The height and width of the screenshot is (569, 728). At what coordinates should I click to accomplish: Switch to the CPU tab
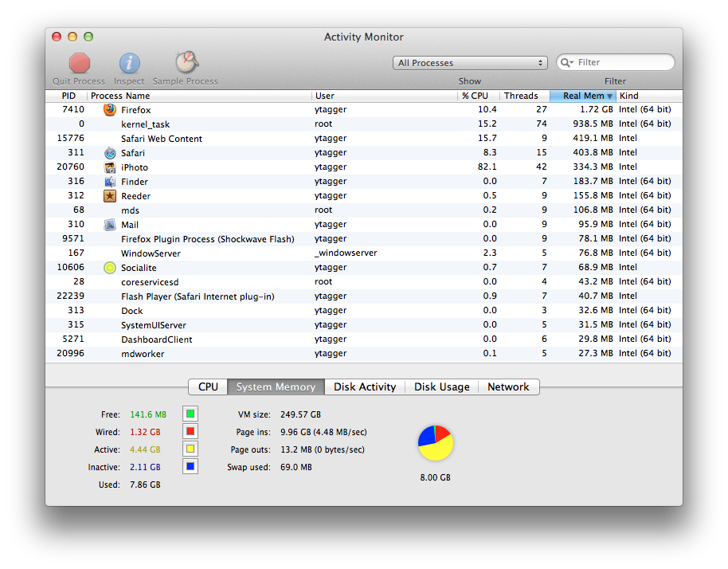(x=208, y=387)
